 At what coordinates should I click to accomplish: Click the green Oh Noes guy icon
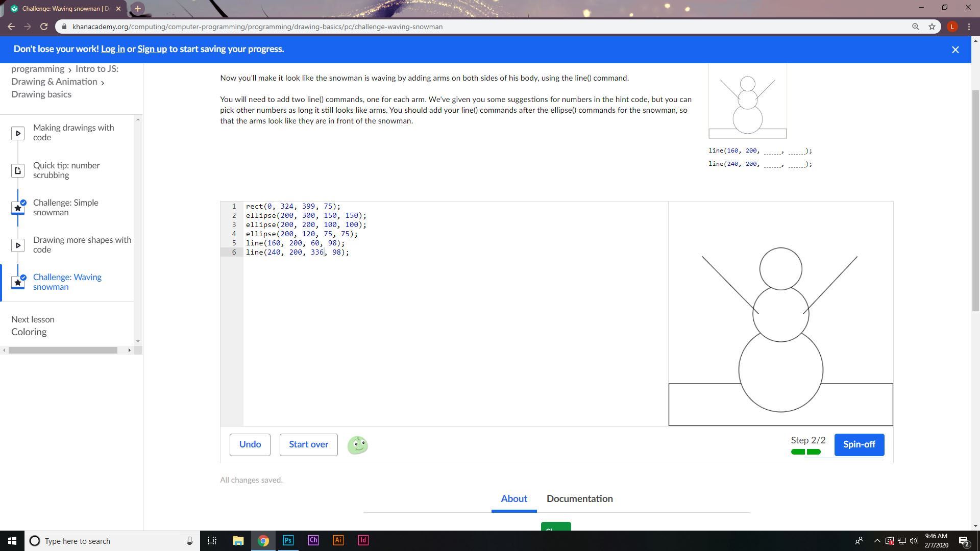(x=357, y=445)
